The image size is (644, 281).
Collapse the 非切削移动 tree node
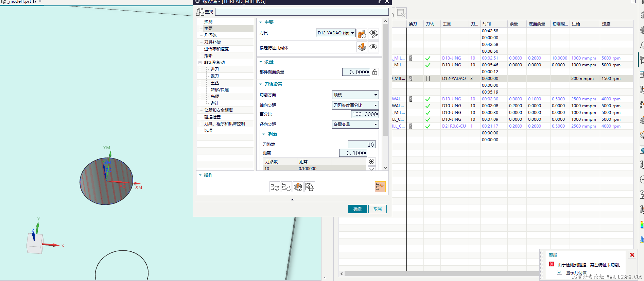[200, 63]
